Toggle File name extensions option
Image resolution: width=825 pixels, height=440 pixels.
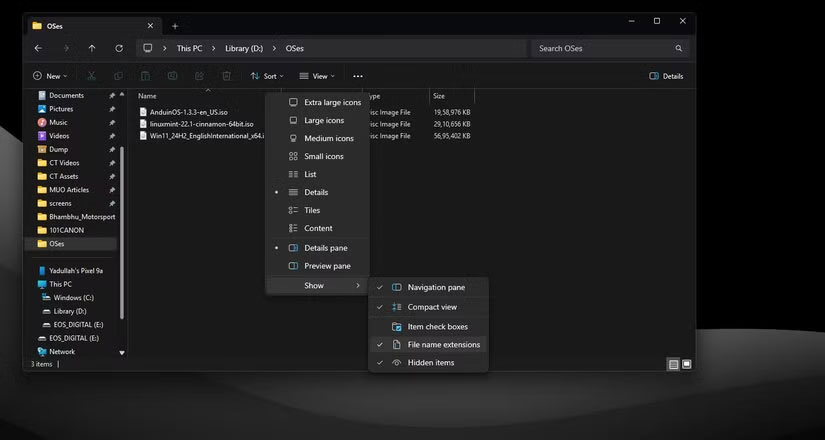[443, 345]
